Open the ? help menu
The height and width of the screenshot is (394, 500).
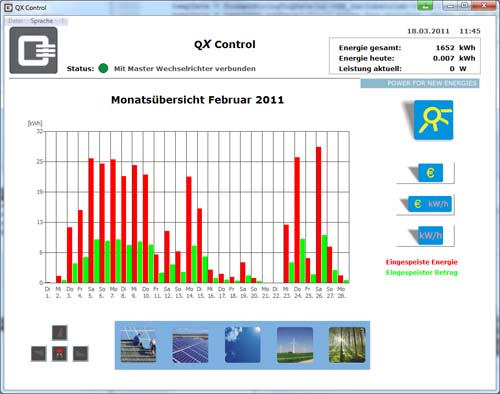click(62, 21)
